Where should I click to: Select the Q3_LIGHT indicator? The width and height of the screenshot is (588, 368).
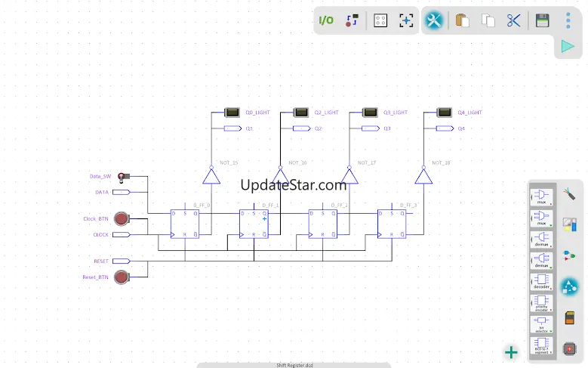pyautogui.click(x=370, y=113)
